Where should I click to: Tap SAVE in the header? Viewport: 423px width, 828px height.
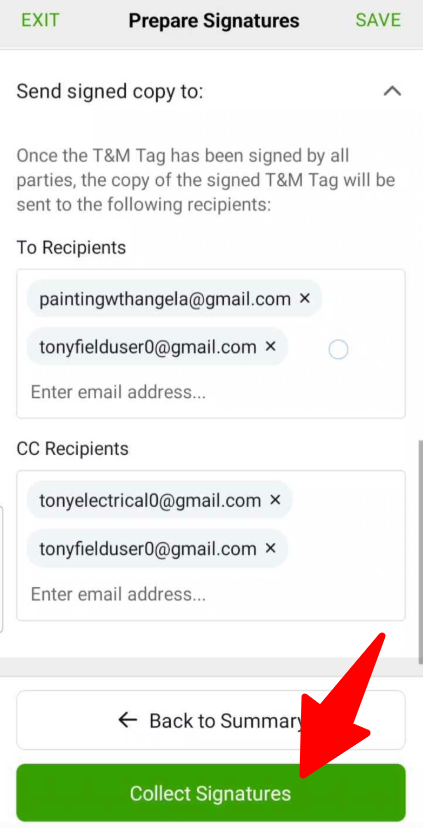tap(378, 21)
